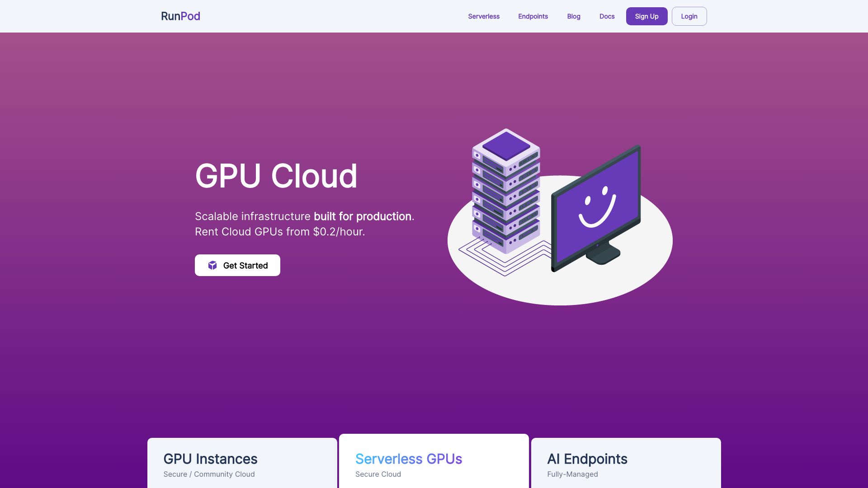The image size is (868, 488).
Task: Click 'Secure Cloud' subtitle under Serverless GPUs
Action: pyautogui.click(x=378, y=474)
